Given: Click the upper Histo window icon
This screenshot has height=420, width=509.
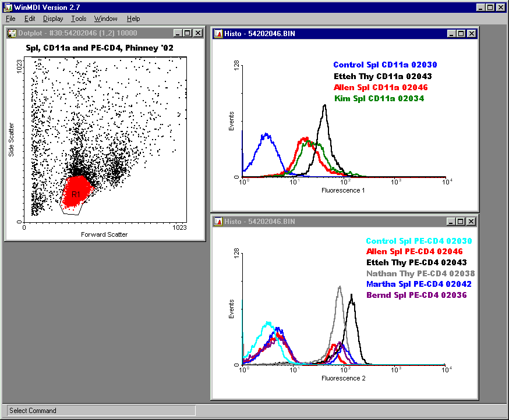Looking at the screenshot, I should 218,34.
